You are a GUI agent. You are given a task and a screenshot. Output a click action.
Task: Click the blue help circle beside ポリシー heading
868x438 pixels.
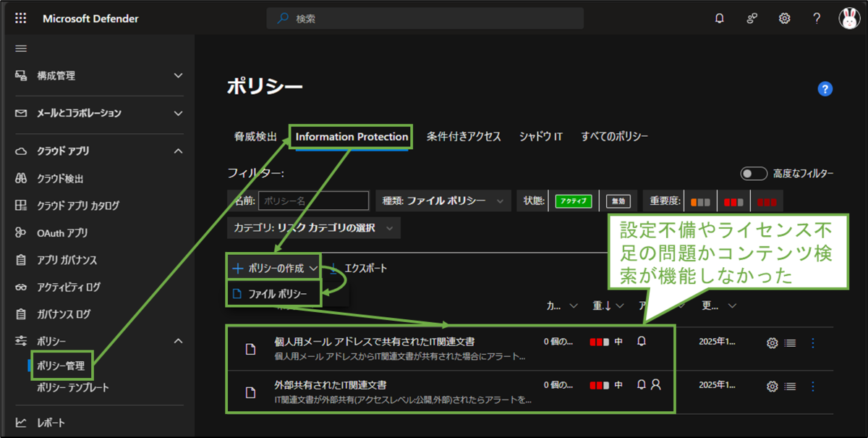click(x=825, y=89)
